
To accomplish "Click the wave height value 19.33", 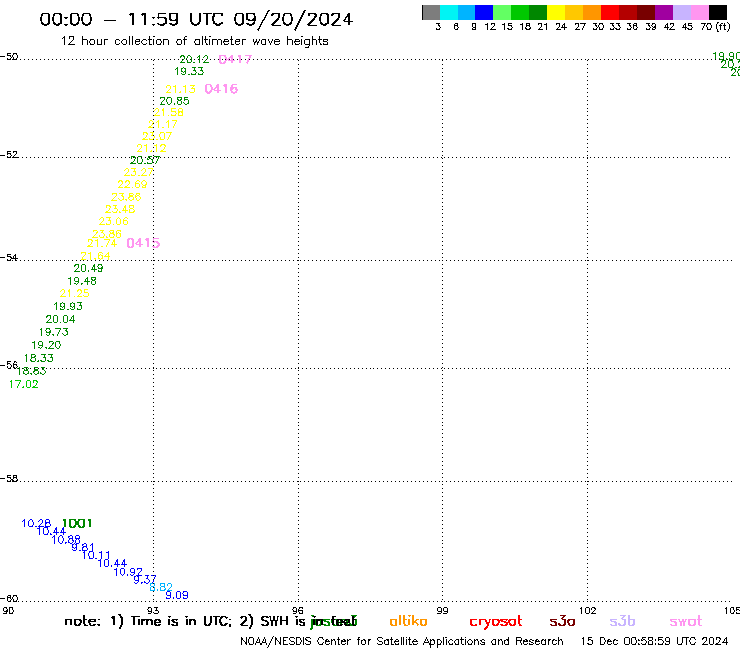I will pyautogui.click(x=189, y=71).
